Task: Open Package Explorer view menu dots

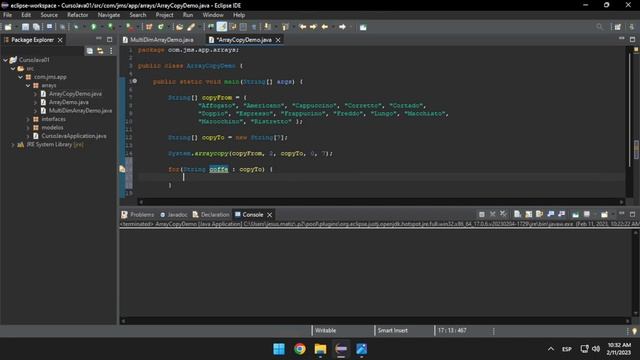Action: pos(111,51)
